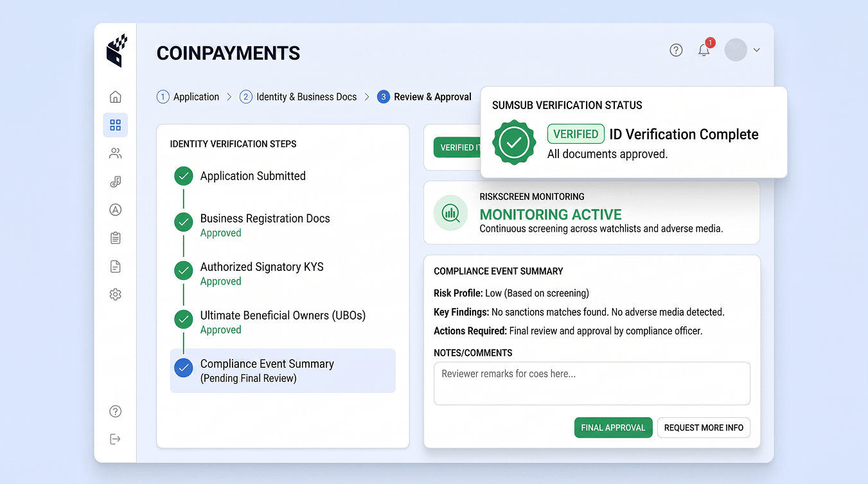Click the Request More Info button

pyautogui.click(x=704, y=428)
